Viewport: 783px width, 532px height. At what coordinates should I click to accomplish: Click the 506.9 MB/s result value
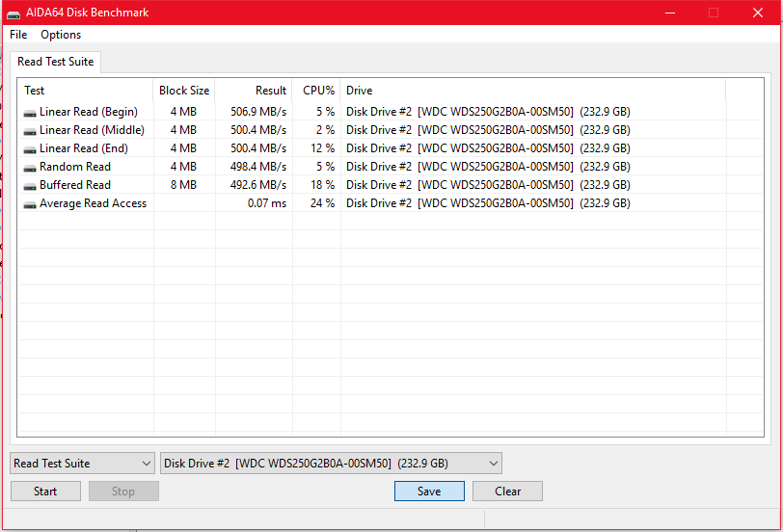[x=258, y=112]
